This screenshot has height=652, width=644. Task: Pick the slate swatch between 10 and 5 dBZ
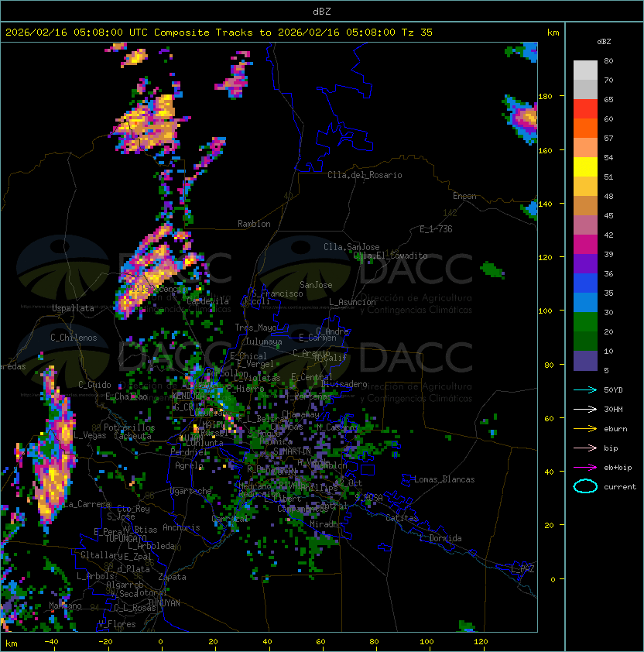pos(585,361)
